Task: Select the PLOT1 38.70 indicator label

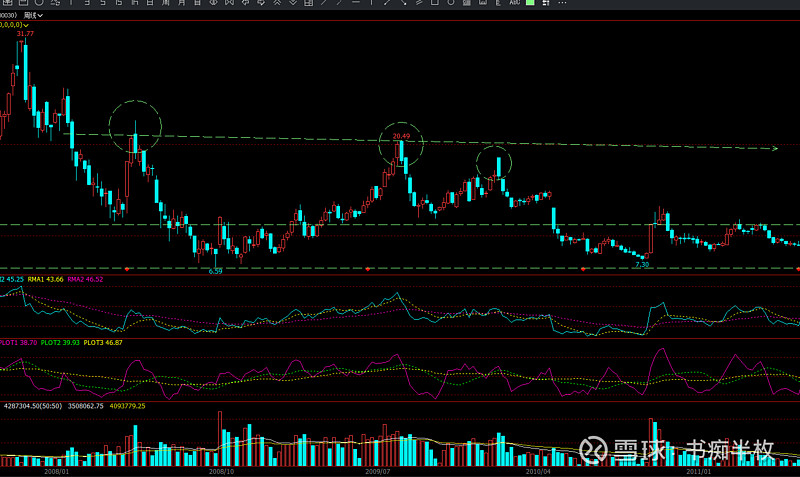Action: (x=18, y=343)
